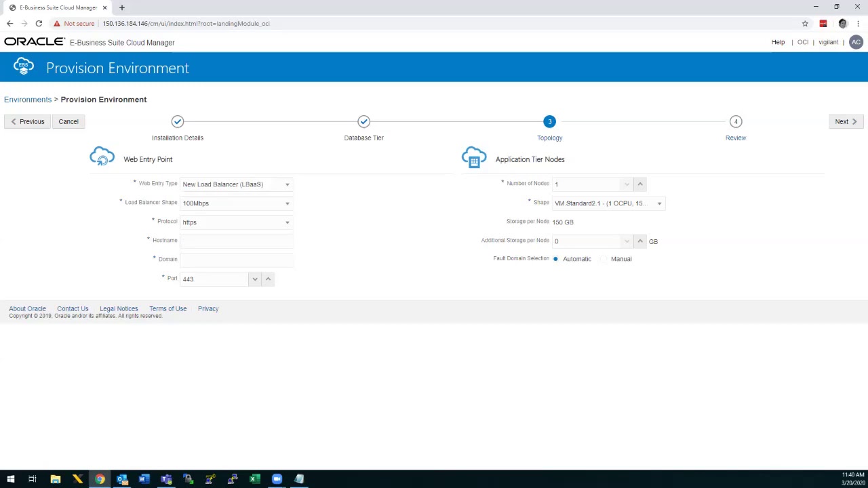Reload the browser page
This screenshot has height=488, width=868.
pos(39,24)
